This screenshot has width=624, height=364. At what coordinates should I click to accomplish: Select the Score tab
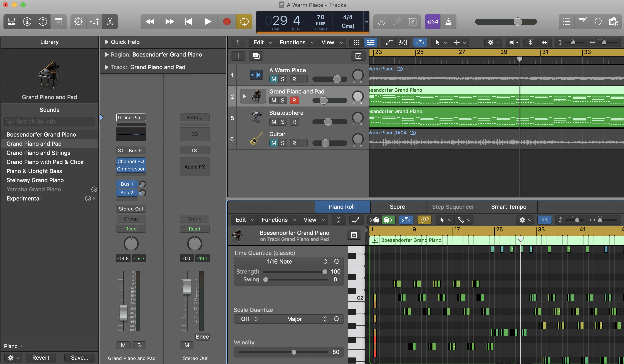click(x=397, y=206)
